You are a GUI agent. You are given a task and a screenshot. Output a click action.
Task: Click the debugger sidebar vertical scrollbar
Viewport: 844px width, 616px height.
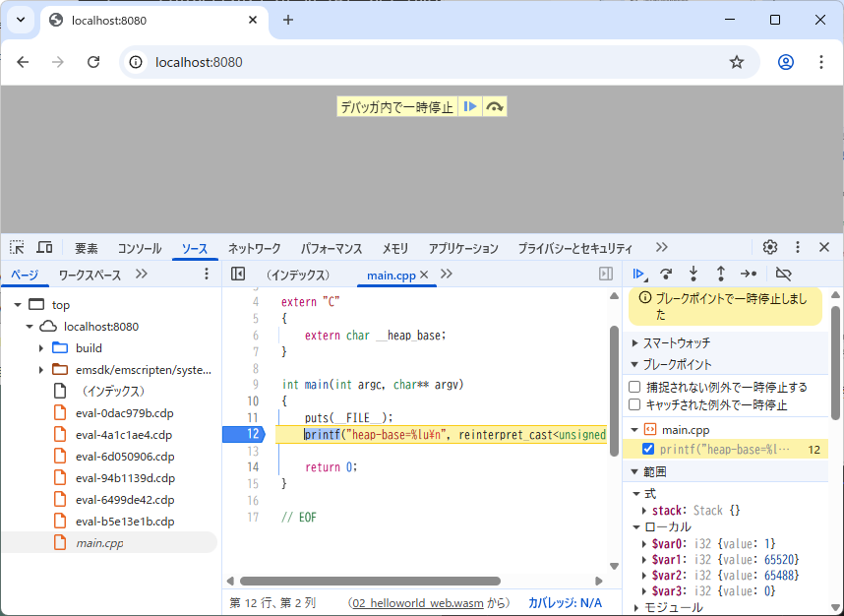835,362
